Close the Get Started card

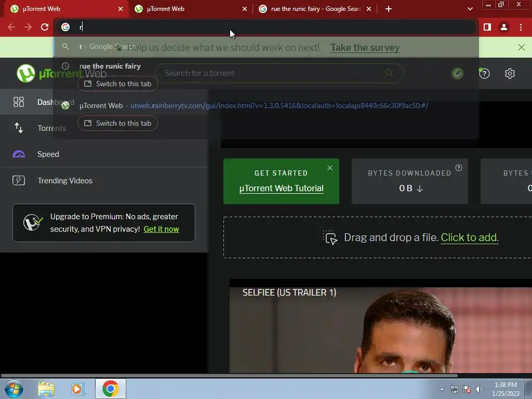tap(330, 168)
